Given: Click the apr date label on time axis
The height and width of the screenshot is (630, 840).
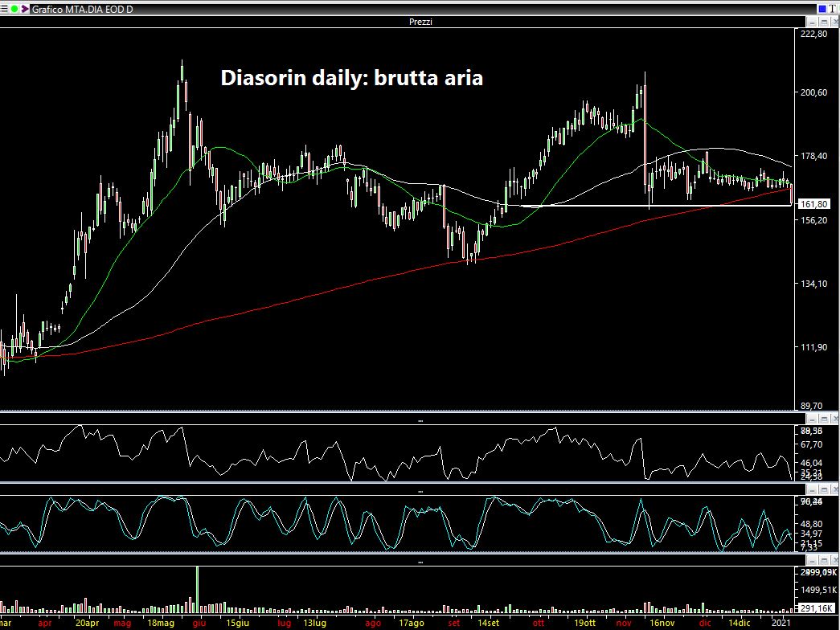Looking at the screenshot, I should (x=45, y=623).
